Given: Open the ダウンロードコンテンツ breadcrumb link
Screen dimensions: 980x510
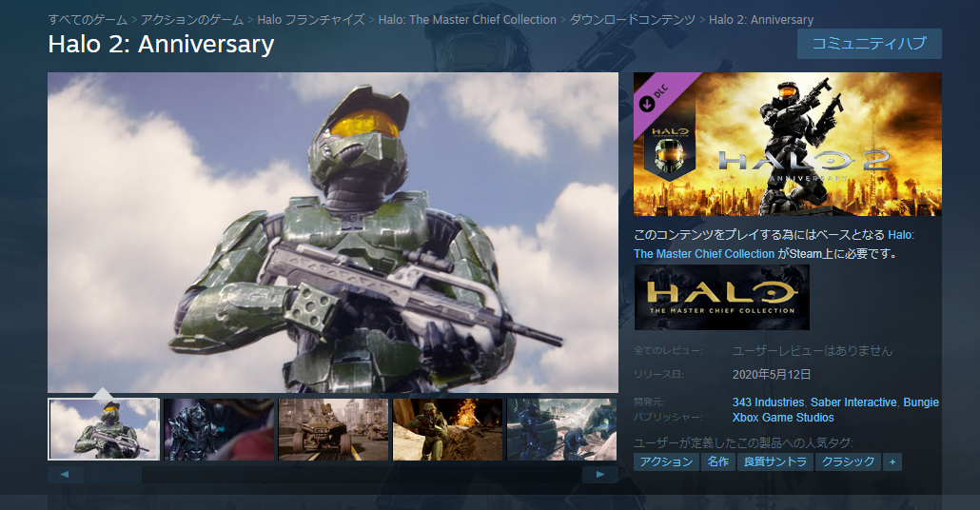Looking at the screenshot, I should (632, 20).
